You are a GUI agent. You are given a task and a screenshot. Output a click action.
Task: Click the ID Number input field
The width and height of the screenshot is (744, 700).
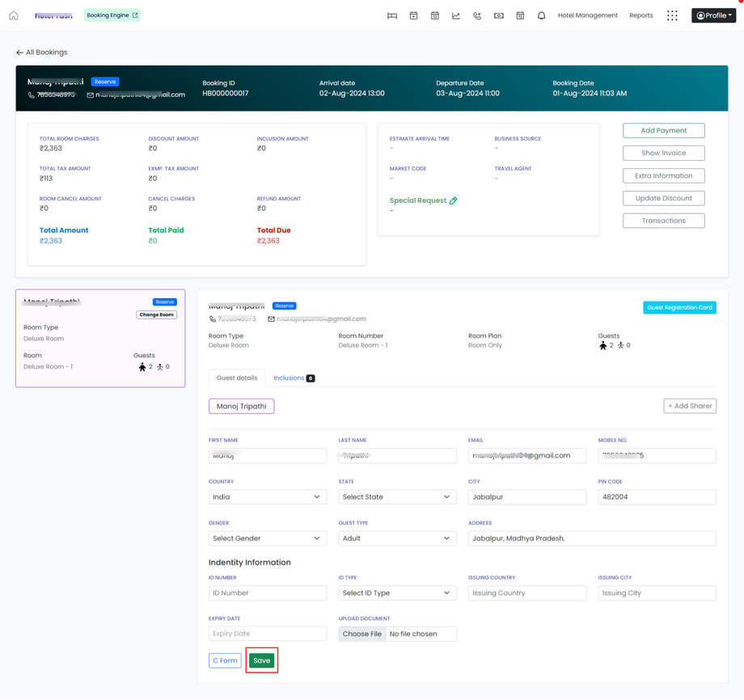pyautogui.click(x=268, y=592)
